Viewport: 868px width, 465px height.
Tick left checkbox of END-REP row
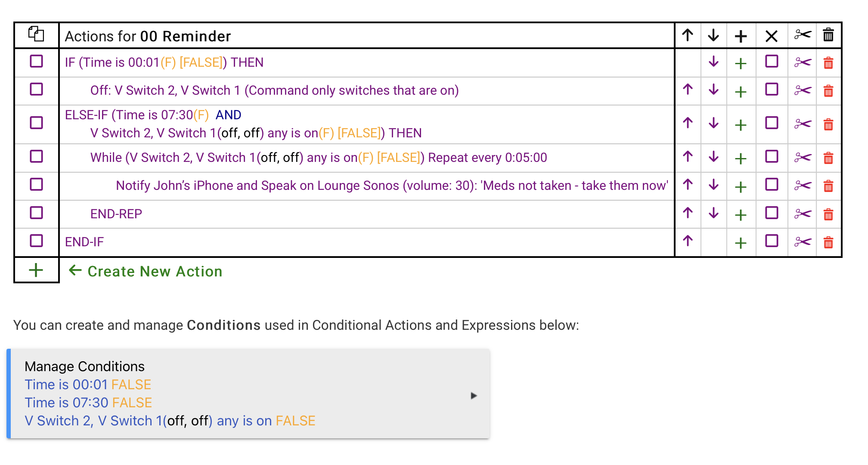point(36,213)
